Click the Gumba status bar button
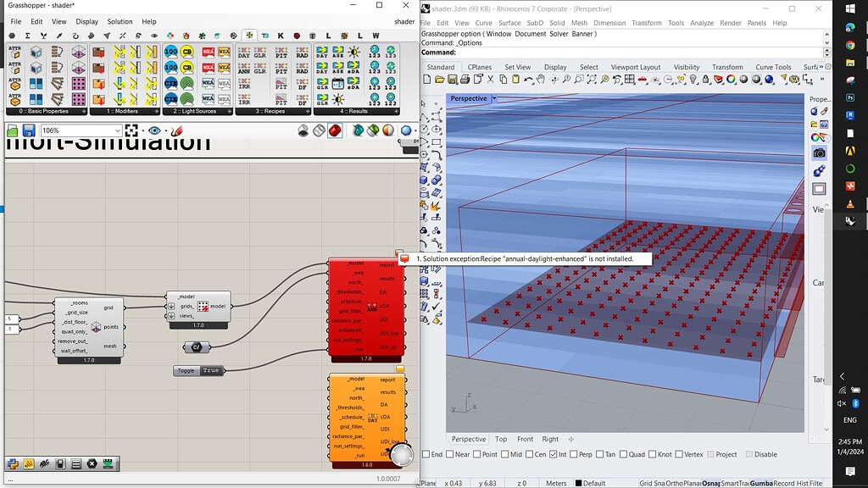Image resolution: width=868 pixels, height=488 pixels. pos(761,483)
